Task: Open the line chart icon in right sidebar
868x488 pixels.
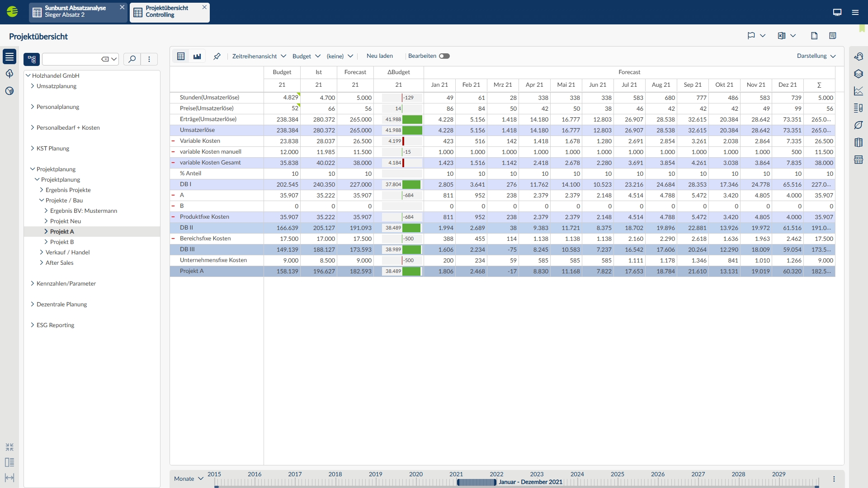Action: pos(859,91)
